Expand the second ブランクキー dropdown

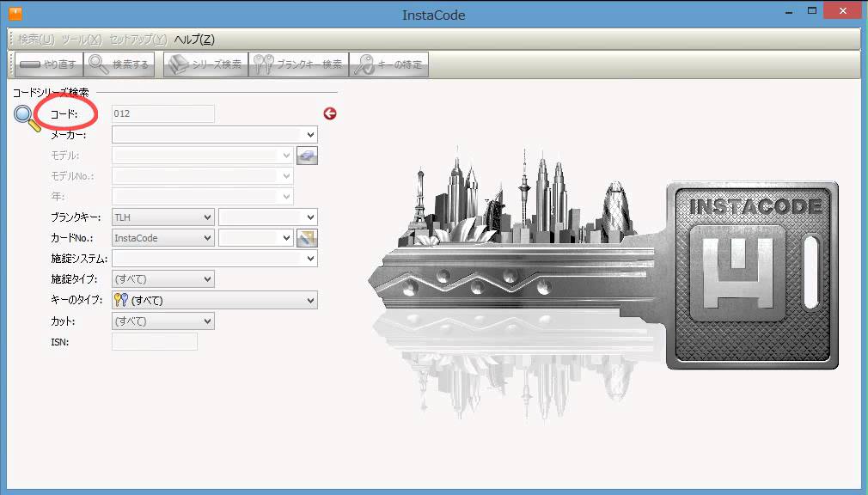[x=310, y=217]
